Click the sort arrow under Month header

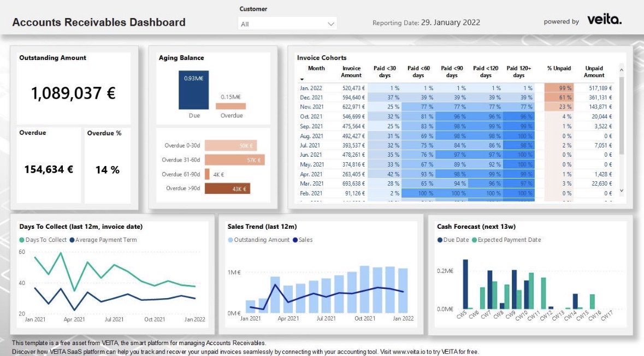302,79
